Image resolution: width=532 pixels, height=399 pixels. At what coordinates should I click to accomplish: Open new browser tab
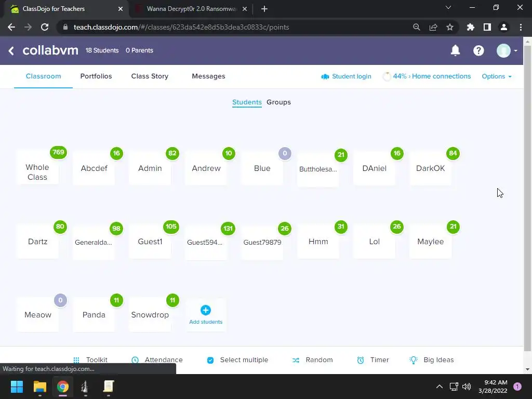coord(264,9)
